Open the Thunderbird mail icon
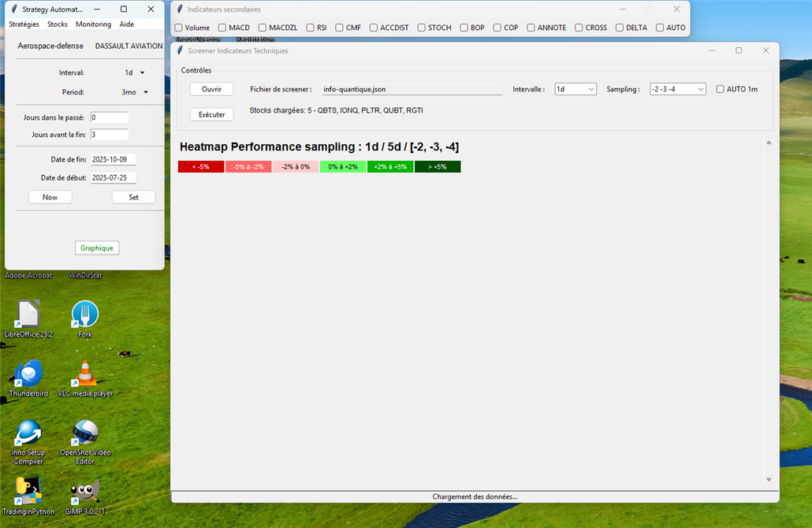Screen dimensions: 812x528 point(28,374)
